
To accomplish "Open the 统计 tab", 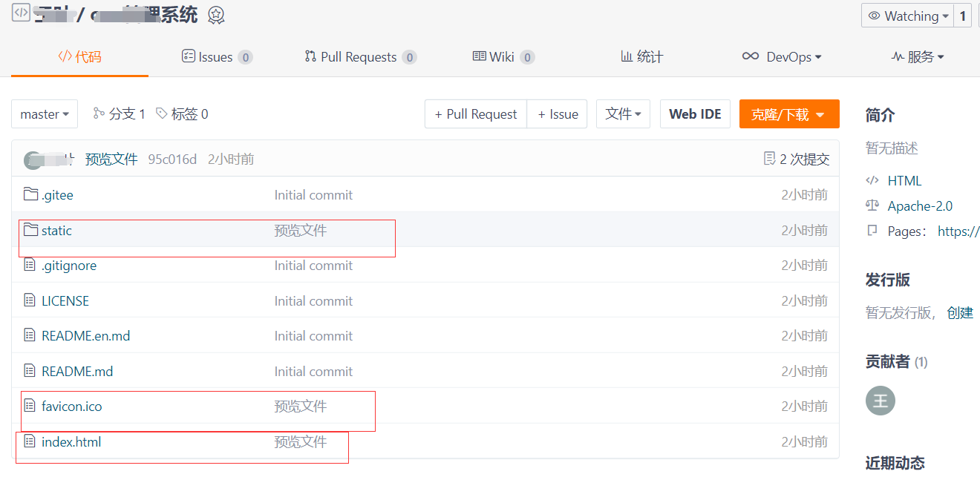I will 641,56.
